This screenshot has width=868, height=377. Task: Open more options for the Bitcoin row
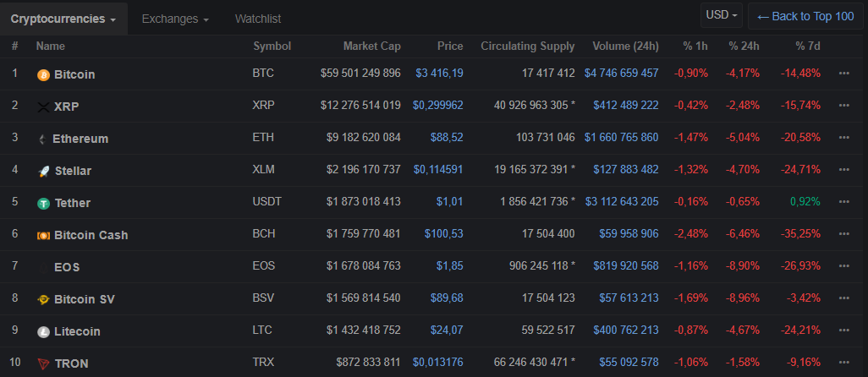843,74
